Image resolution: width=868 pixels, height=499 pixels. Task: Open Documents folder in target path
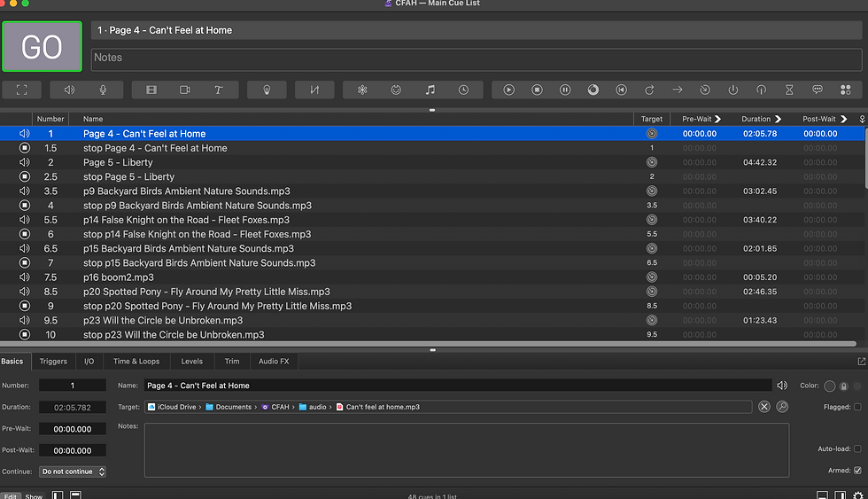pos(229,407)
